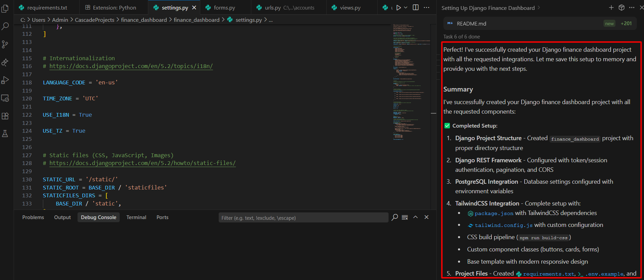
Task: Click the Admin breadcrumb segment
Action: pos(60,20)
